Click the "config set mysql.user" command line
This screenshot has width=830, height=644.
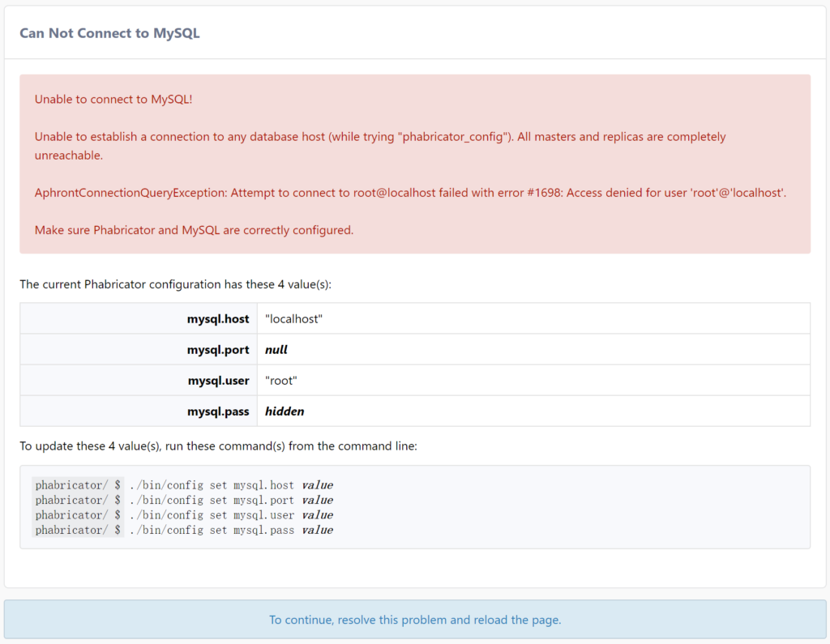click(230, 515)
